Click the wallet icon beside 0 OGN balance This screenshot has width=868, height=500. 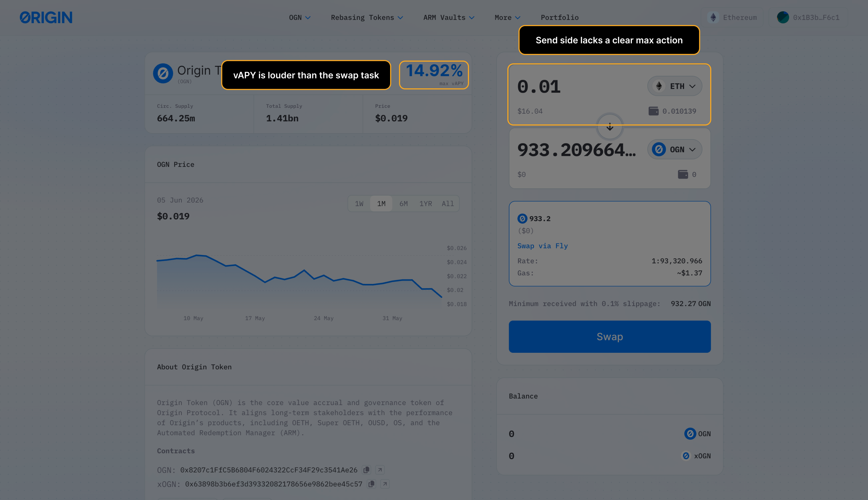683,174
